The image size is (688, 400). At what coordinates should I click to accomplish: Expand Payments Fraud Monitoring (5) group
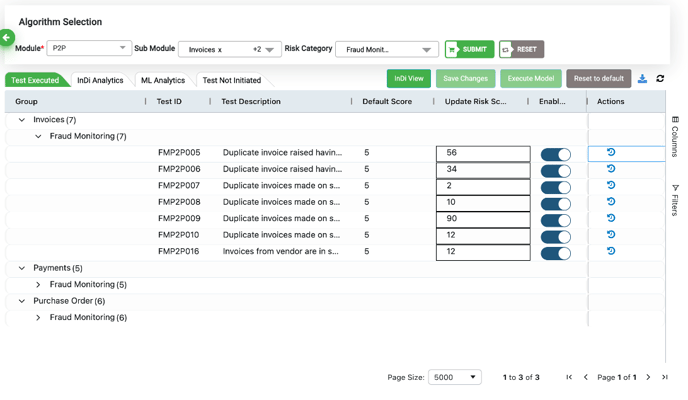pos(38,285)
